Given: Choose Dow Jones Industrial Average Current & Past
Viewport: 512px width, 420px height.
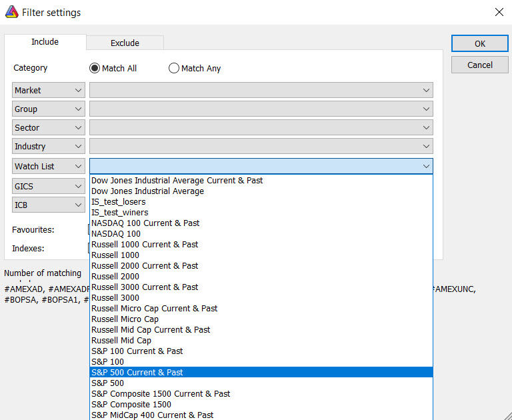Looking at the screenshot, I should pos(177,180).
